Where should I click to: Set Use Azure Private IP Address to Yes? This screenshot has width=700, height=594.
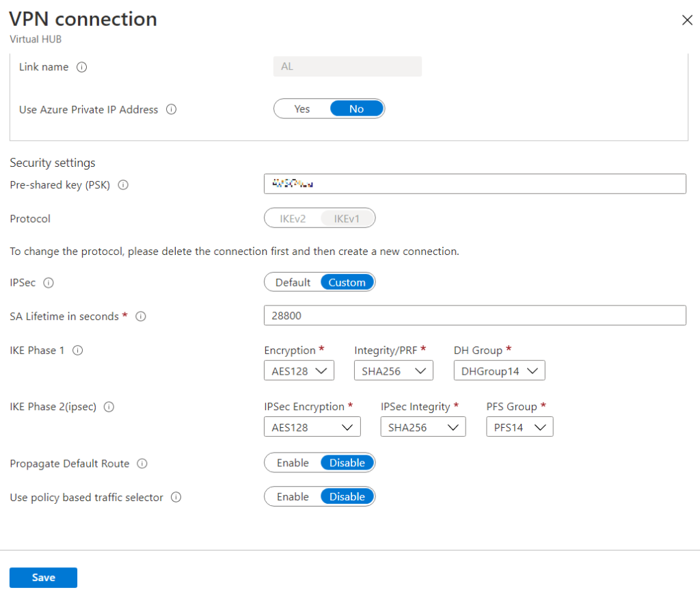click(302, 109)
